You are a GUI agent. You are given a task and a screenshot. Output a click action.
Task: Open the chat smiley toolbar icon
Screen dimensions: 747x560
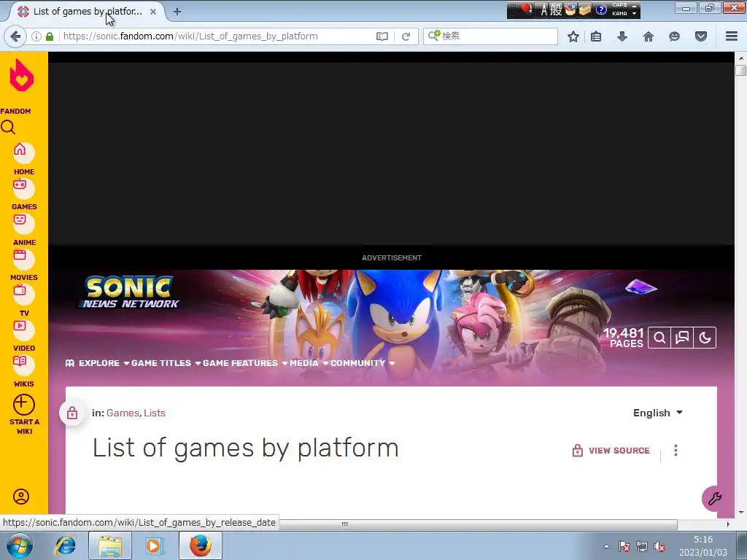[674, 36]
